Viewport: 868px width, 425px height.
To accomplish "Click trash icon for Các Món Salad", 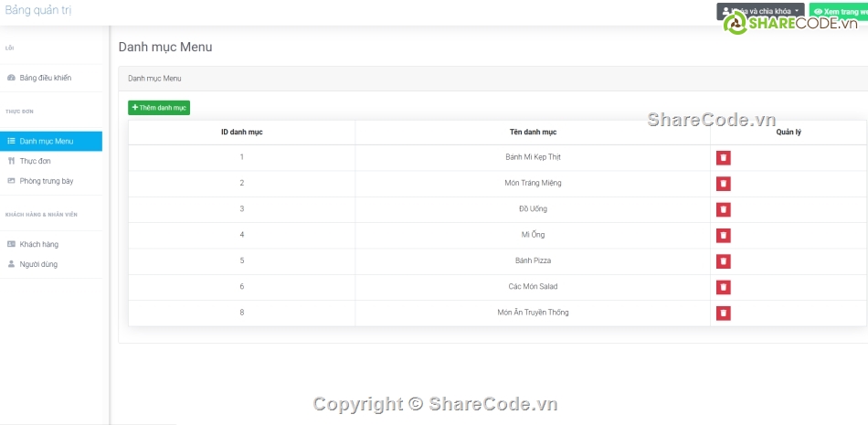I will 723,287.
